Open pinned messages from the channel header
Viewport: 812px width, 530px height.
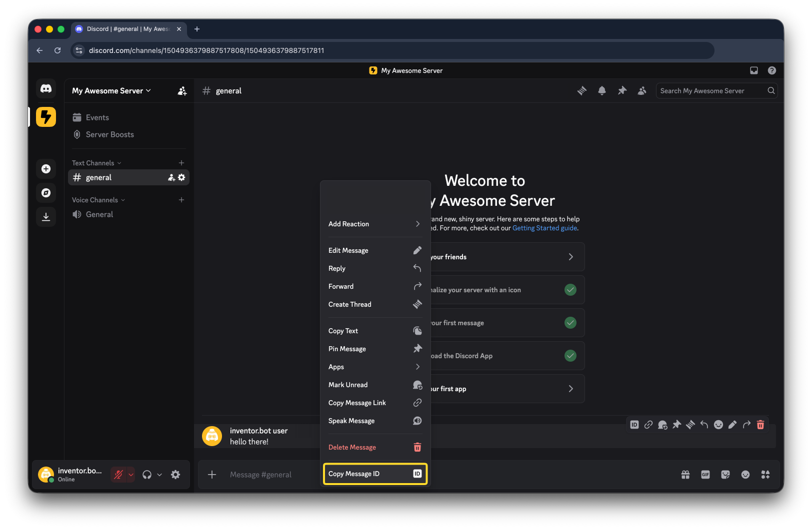[622, 91]
